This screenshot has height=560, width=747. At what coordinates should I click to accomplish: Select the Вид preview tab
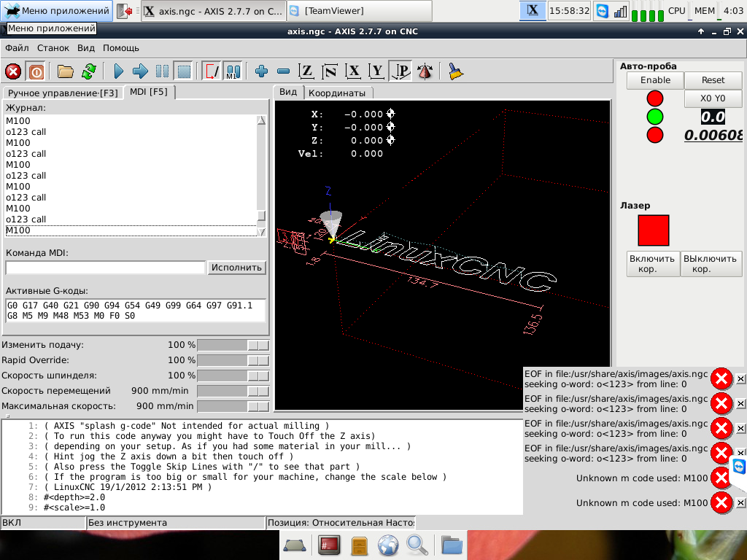[288, 92]
